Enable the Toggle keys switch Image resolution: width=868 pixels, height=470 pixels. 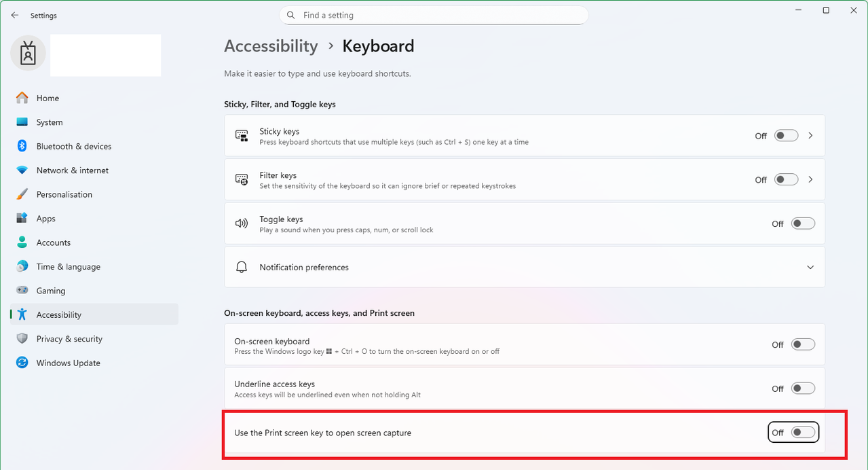pos(803,223)
